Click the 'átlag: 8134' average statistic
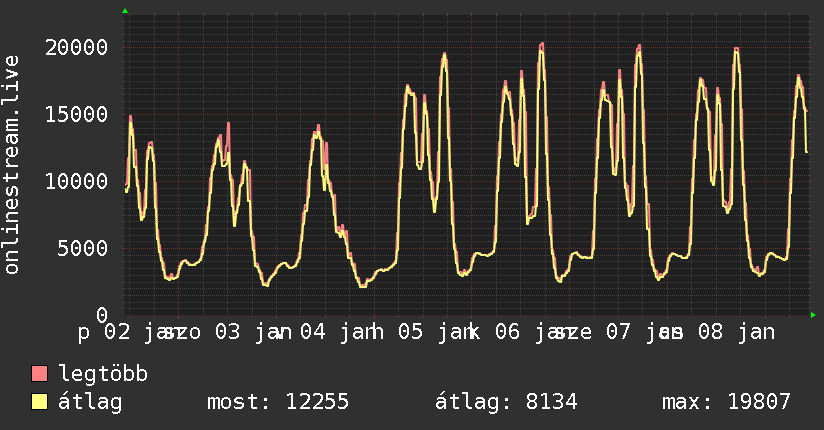824x430 pixels. point(506,402)
